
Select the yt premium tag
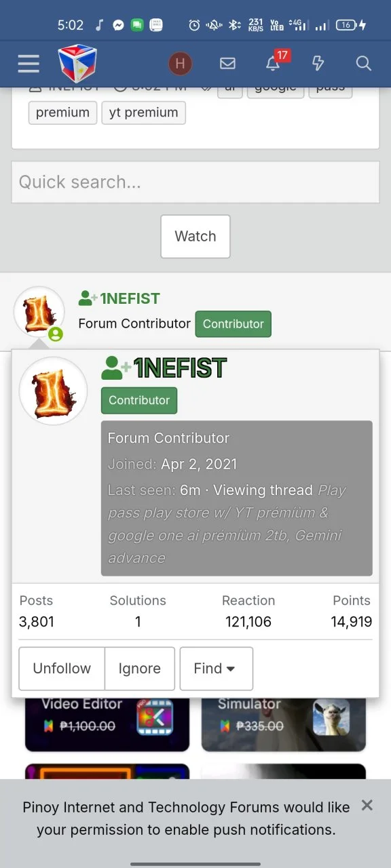pyautogui.click(x=143, y=113)
